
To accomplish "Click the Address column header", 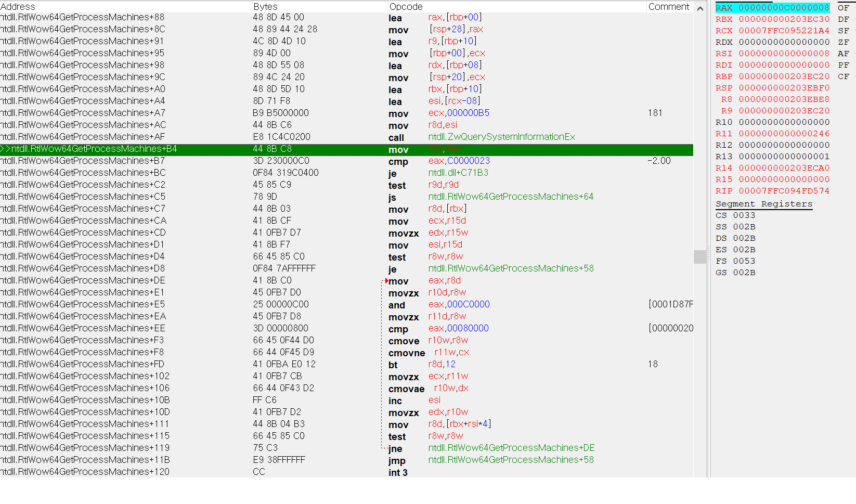I will pyautogui.click(x=18, y=6).
